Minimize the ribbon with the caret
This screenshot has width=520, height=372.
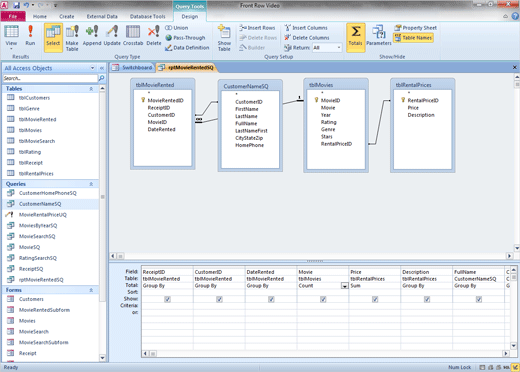click(x=505, y=16)
